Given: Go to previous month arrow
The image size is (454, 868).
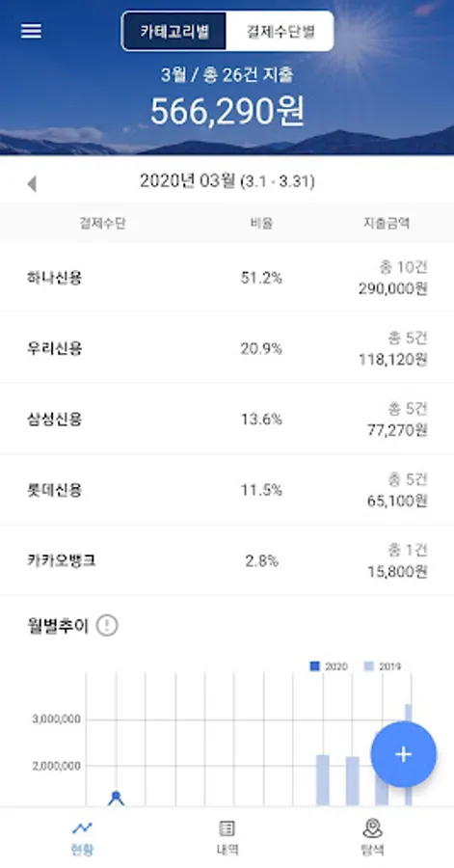Looking at the screenshot, I should pos(32,184).
